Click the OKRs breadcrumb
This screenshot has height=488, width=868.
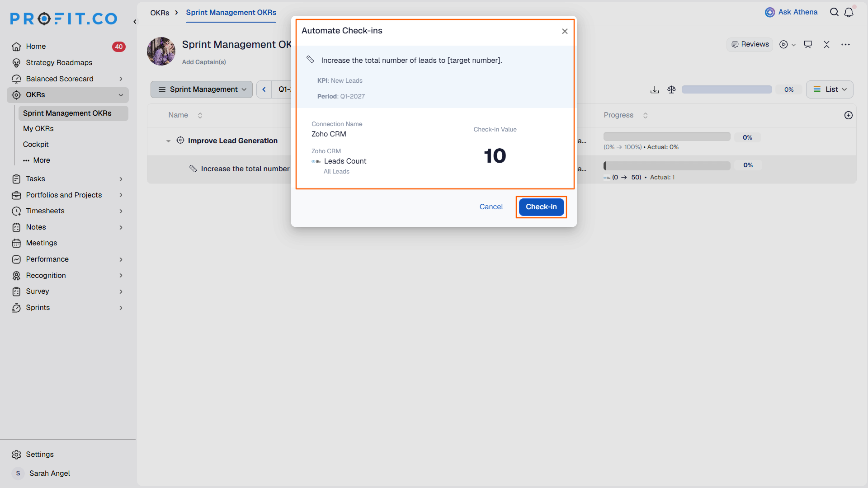tap(160, 13)
